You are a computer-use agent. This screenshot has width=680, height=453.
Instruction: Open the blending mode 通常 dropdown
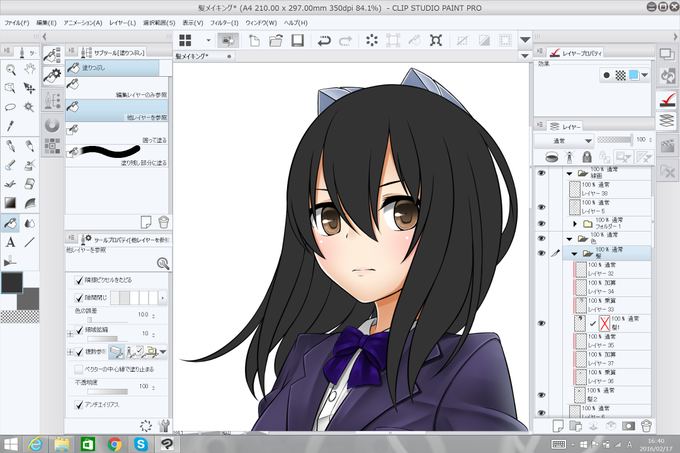[x=564, y=140]
